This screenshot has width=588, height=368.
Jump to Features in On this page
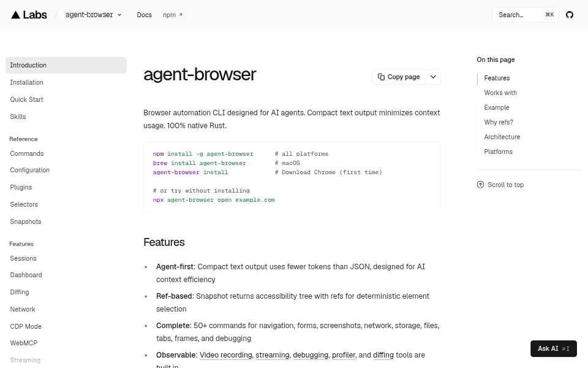[x=497, y=78]
